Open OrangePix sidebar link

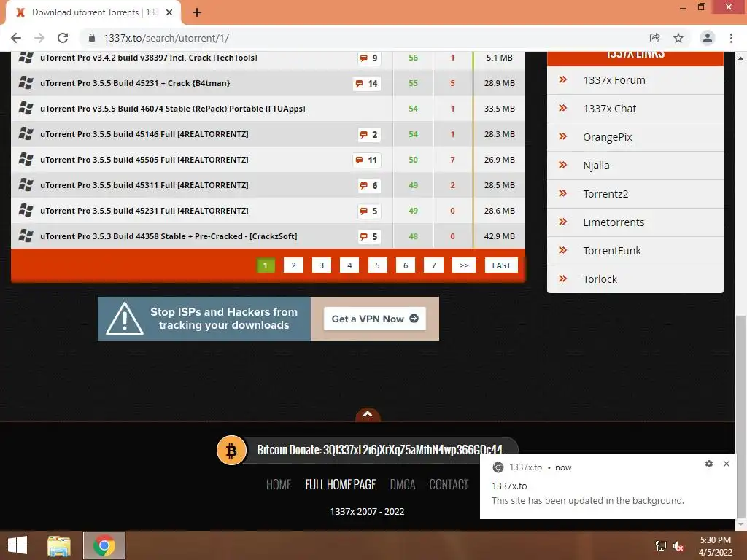click(608, 137)
